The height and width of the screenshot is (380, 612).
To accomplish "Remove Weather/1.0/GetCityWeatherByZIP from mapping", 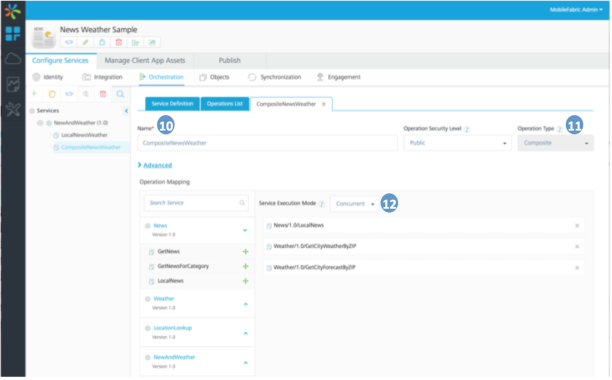I will 577,247.
